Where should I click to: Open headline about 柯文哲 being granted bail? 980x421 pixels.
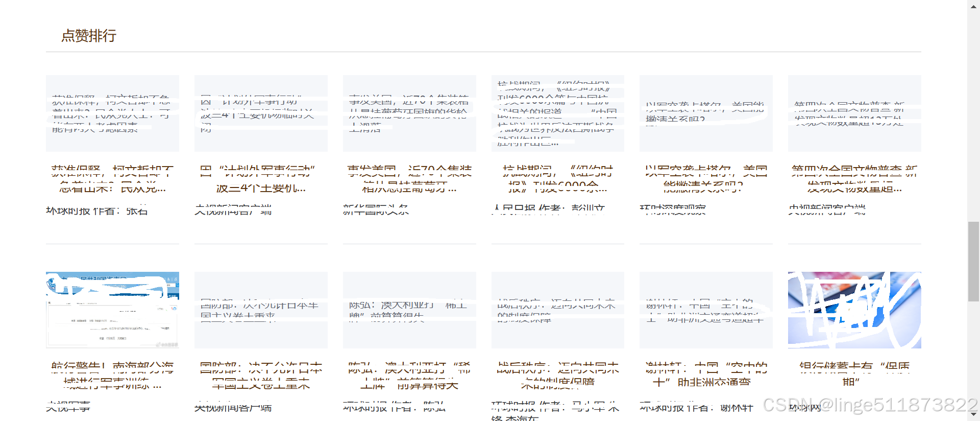[112, 179]
